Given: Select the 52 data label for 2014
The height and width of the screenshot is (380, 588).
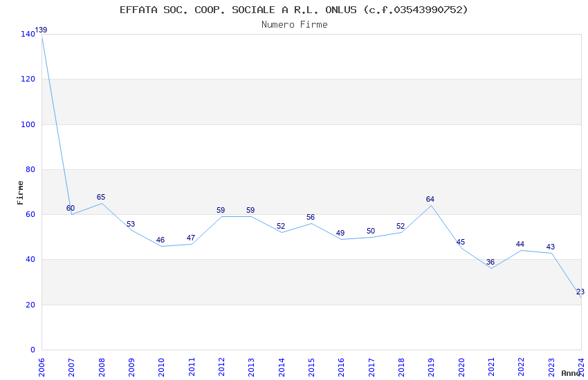Looking at the screenshot, I should [x=281, y=226].
